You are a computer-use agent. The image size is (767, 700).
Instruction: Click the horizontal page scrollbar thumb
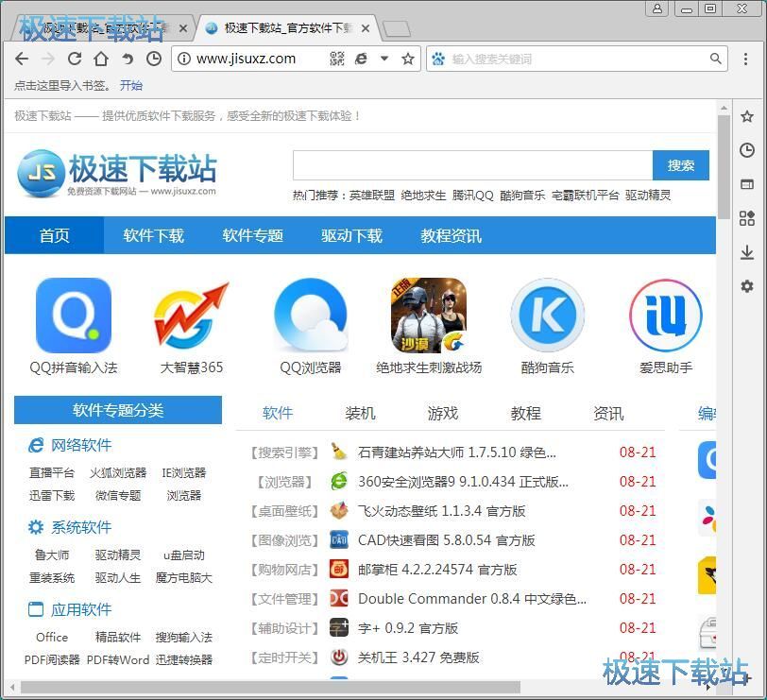coord(270,688)
